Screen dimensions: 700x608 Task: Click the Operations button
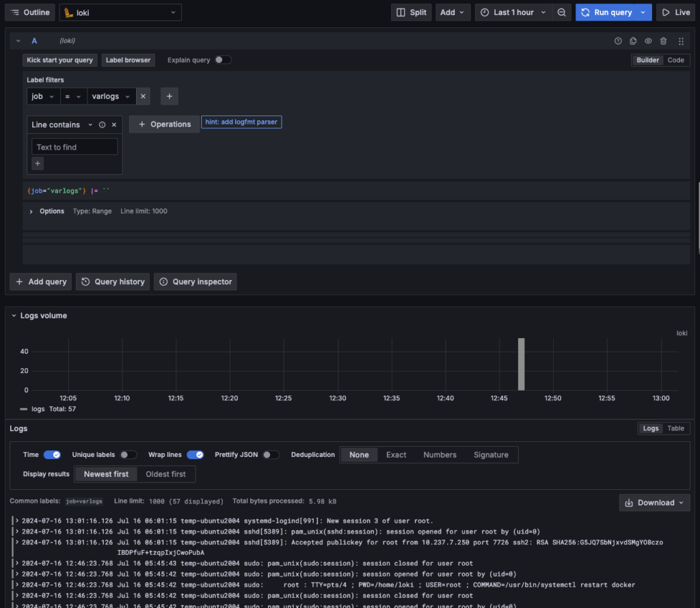click(x=164, y=124)
